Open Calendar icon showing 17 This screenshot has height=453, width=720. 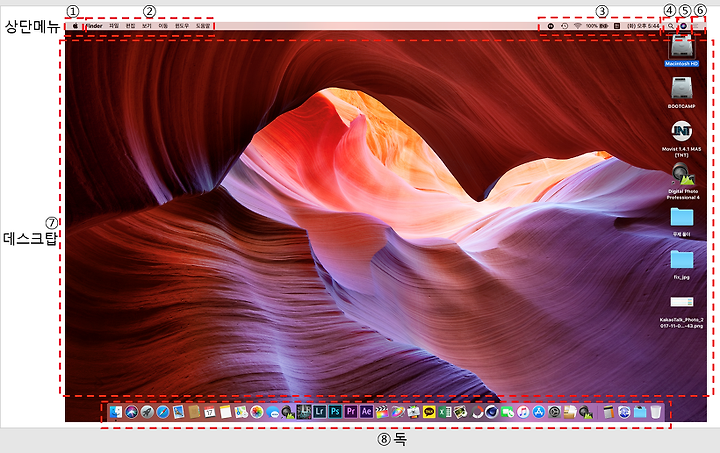pos(210,412)
